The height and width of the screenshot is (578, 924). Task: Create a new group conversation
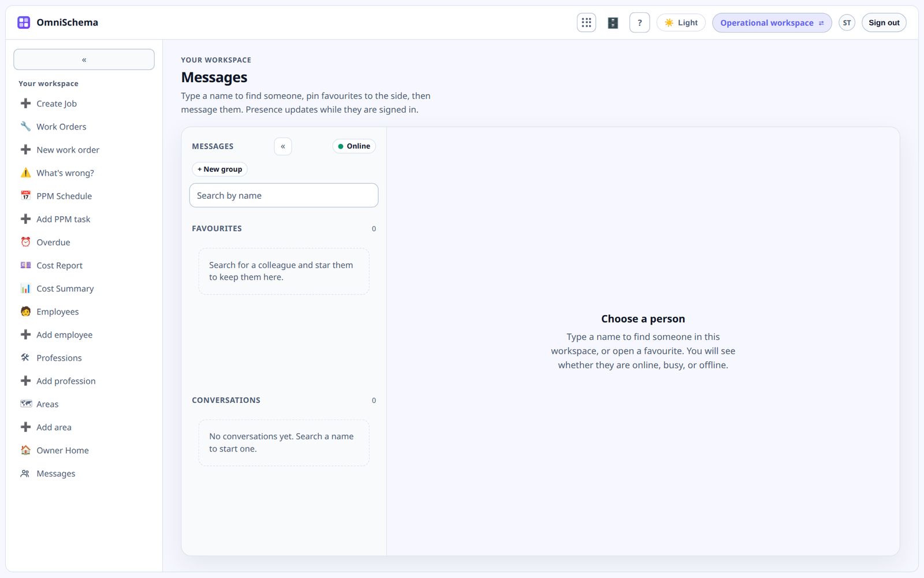[219, 169]
